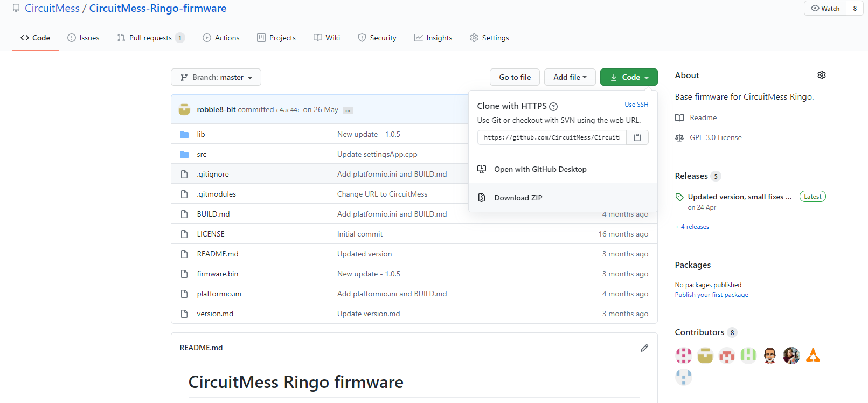Viewport: 868px width, 403px height.
Task: Switch to Use SSH link
Action: click(x=636, y=105)
